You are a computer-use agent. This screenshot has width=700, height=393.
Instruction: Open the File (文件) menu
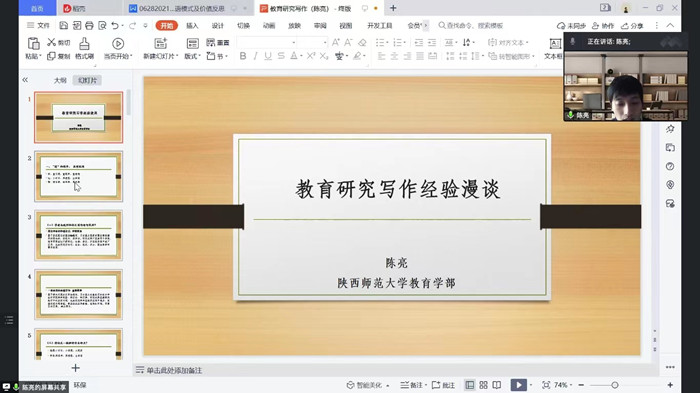38,25
